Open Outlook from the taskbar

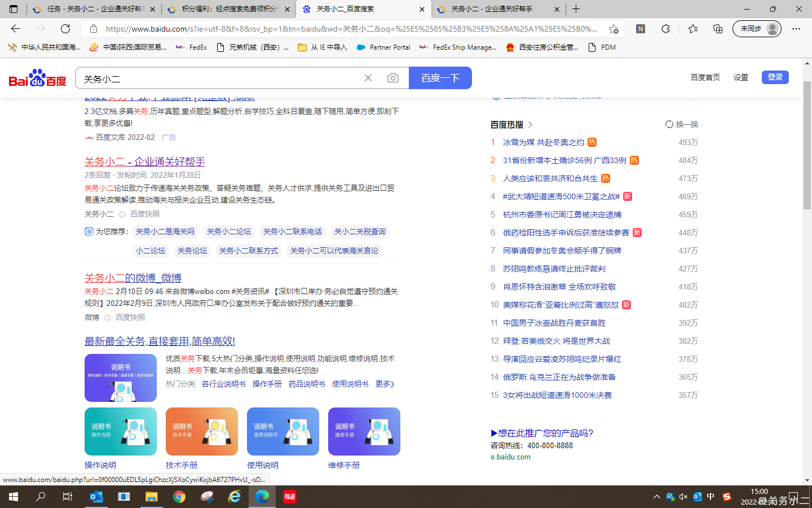tap(96, 497)
